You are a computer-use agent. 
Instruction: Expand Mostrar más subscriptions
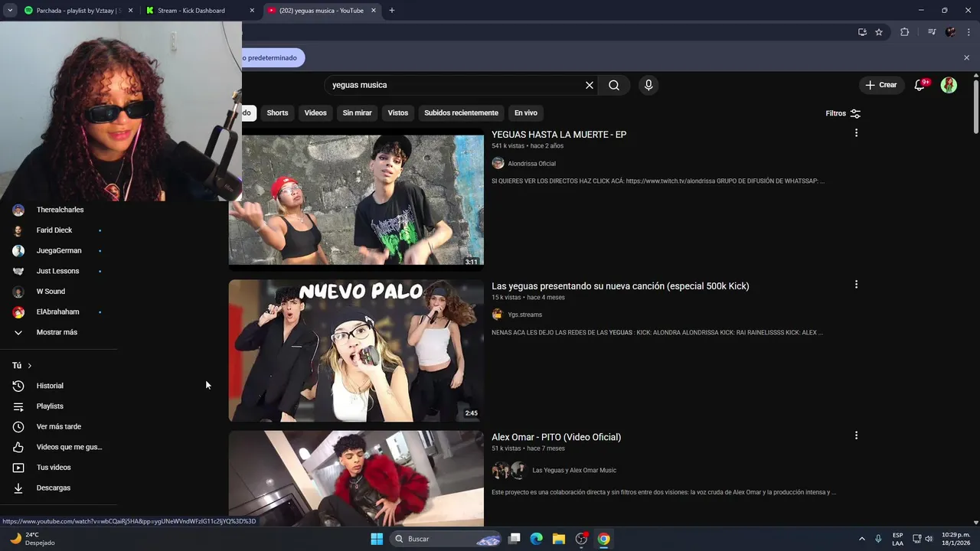pos(58,332)
